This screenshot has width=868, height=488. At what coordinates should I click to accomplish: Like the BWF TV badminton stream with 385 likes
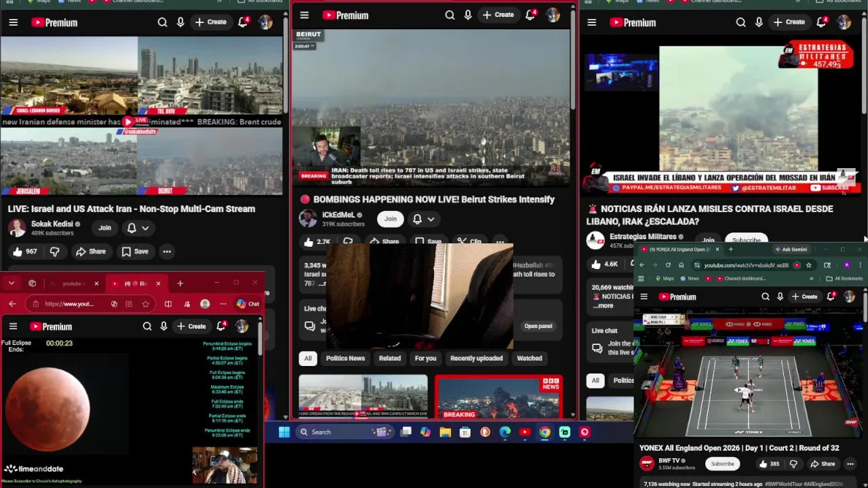[x=768, y=464]
